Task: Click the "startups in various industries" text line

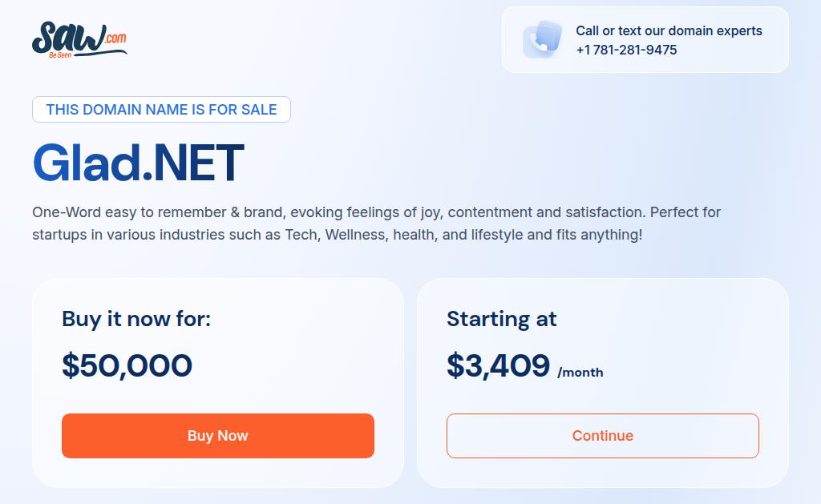Action: pos(128,235)
